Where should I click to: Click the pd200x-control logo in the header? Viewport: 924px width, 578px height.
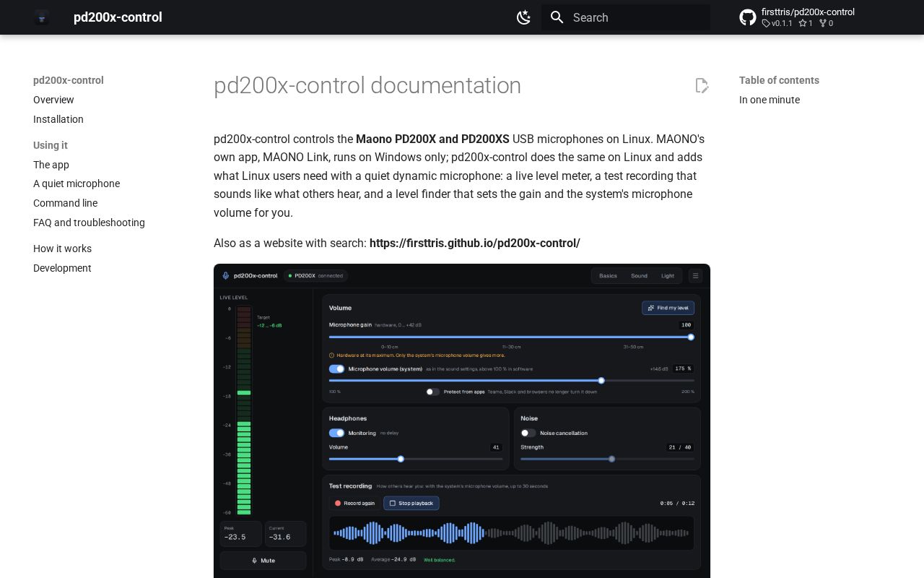(x=42, y=17)
